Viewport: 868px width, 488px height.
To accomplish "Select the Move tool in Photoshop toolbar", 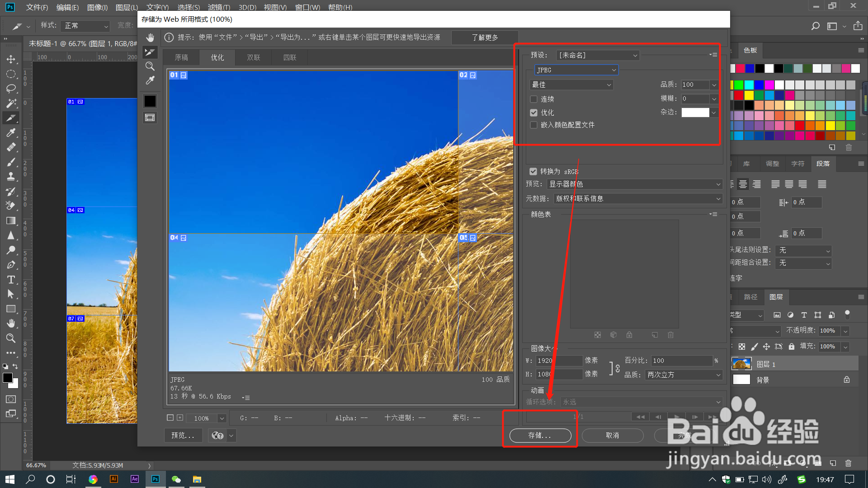I will [x=11, y=59].
